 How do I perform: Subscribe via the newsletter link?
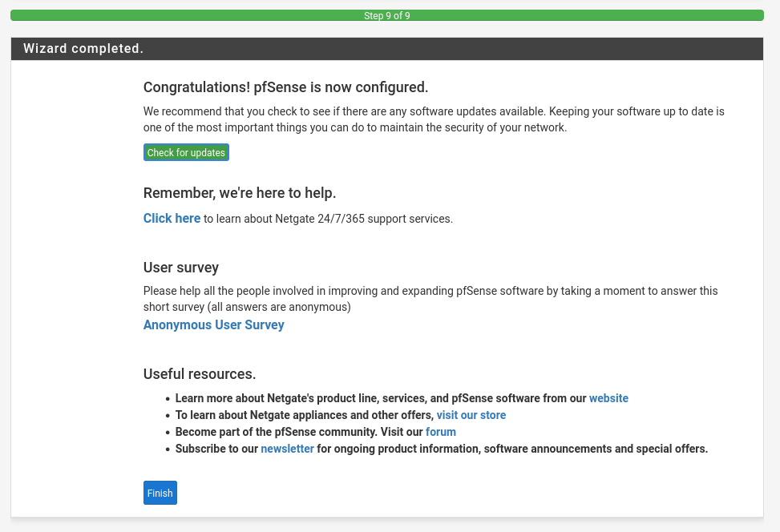pyautogui.click(x=287, y=449)
